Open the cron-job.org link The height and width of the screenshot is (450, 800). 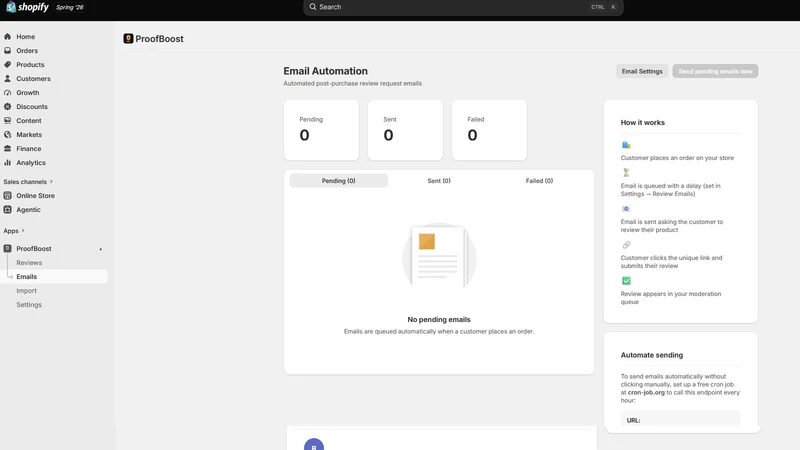tap(646, 392)
